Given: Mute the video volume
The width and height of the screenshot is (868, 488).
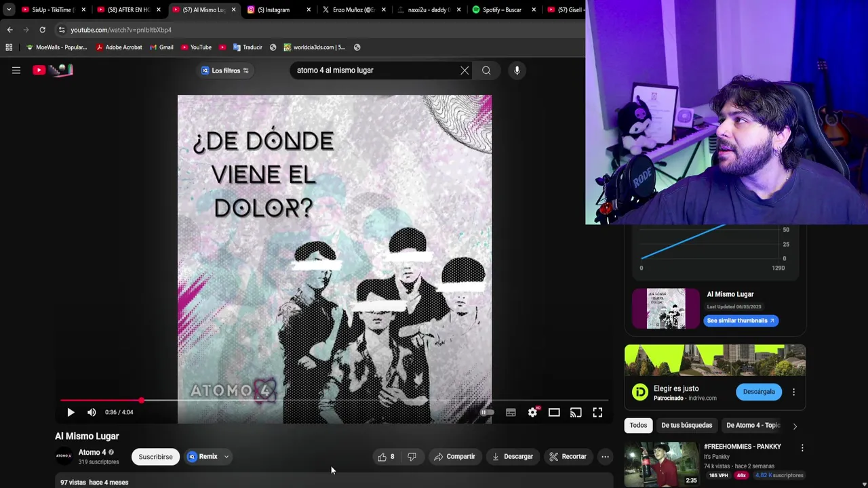Looking at the screenshot, I should tap(92, 412).
